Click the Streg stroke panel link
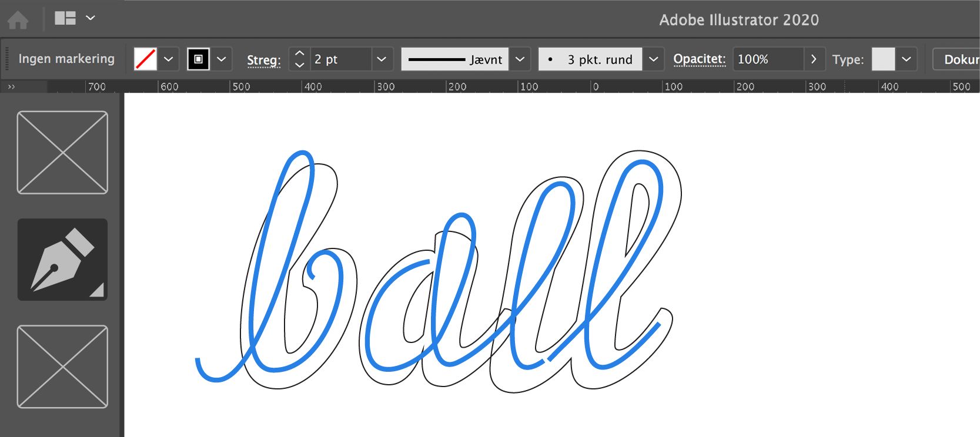The image size is (980, 437). click(264, 60)
